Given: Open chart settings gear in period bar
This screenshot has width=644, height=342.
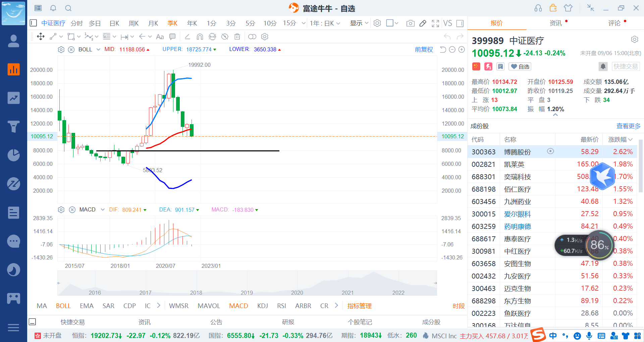Looking at the screenshot, I should click(377, 23).
